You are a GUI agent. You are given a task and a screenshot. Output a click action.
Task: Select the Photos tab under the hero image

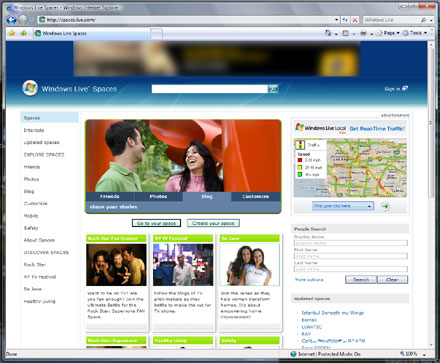tap(158, 197)
